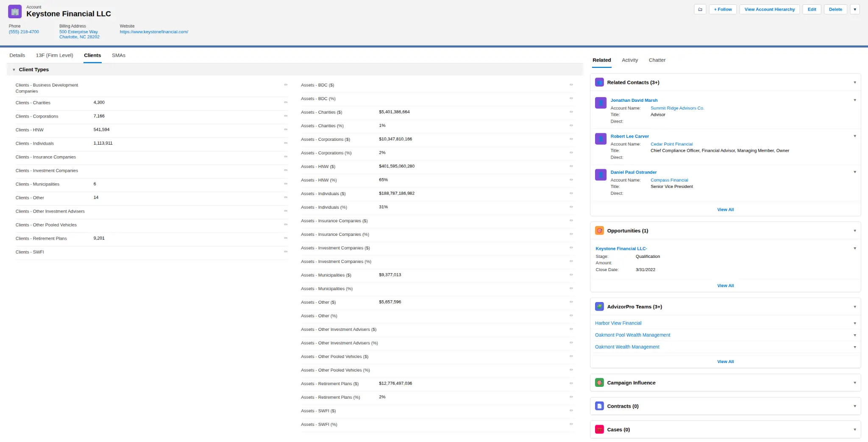Click the folder icon button beside Follow
The height and width of the screenshot is (442, 868).
pyautogui.click(x=700, y=9)
